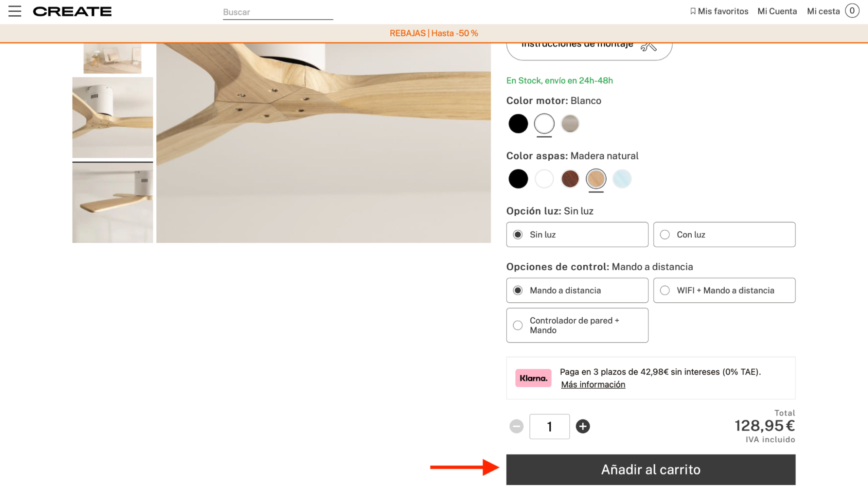
Task: Click the dark brown blade color swatch
Action: (x=569, y=179)
